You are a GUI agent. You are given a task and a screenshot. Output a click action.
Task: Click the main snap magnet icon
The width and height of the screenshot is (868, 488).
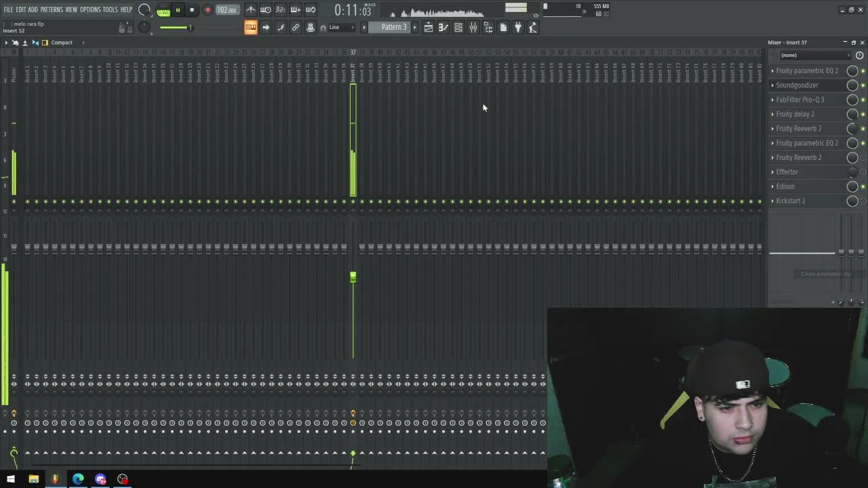click(323, 28)
